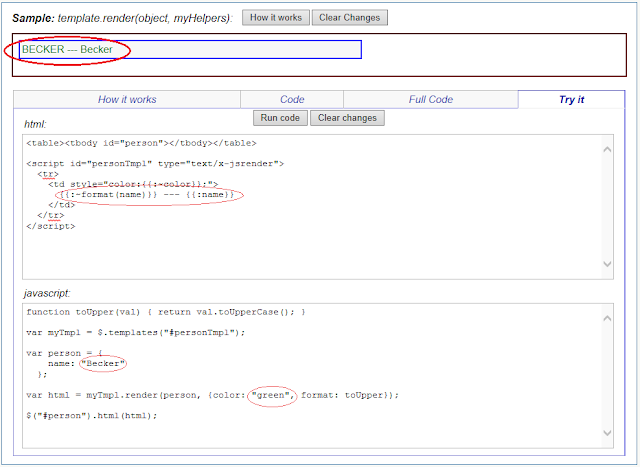Click the format(name) template line
Screen dimensions: 640x467
147,195
